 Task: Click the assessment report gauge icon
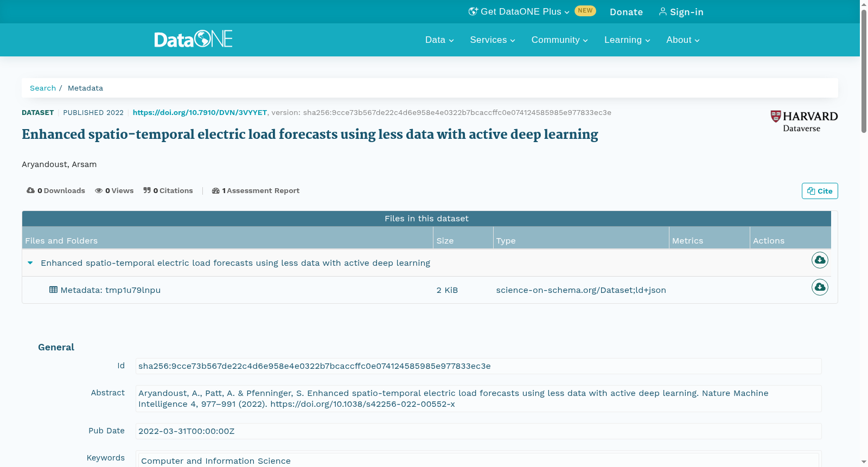click(x=216, y=190)
